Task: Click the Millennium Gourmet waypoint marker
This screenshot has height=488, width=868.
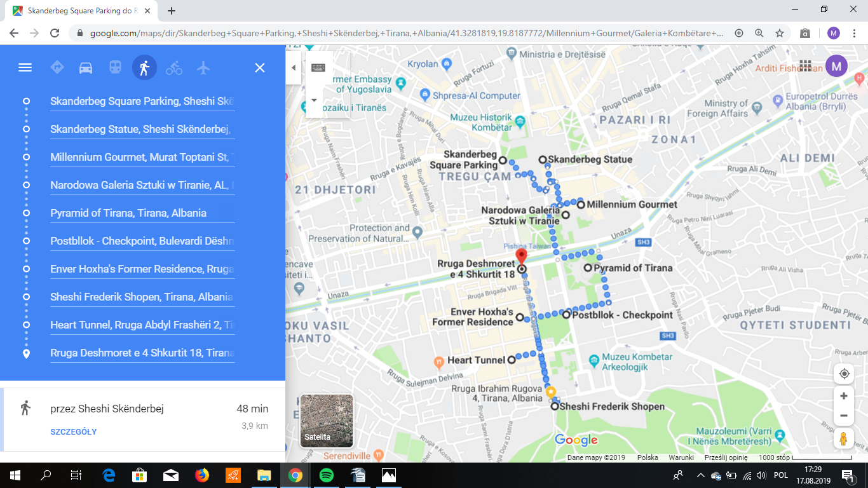Action: 581,205
